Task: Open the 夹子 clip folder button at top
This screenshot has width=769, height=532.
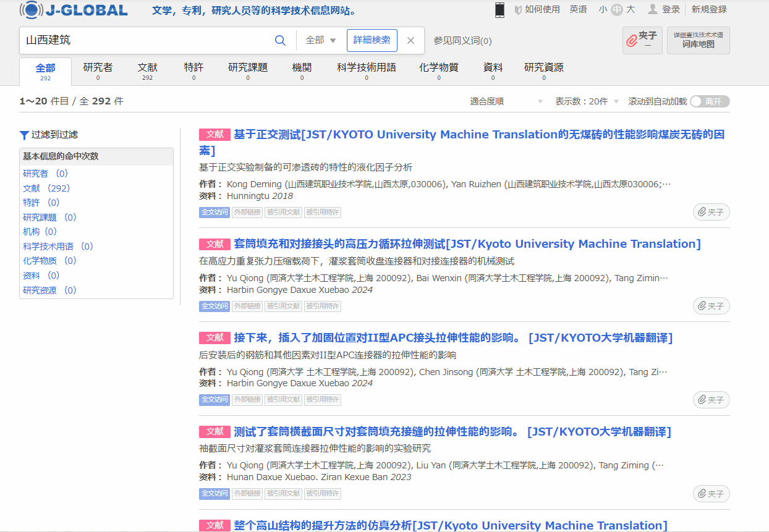Action: pos(642,40)
